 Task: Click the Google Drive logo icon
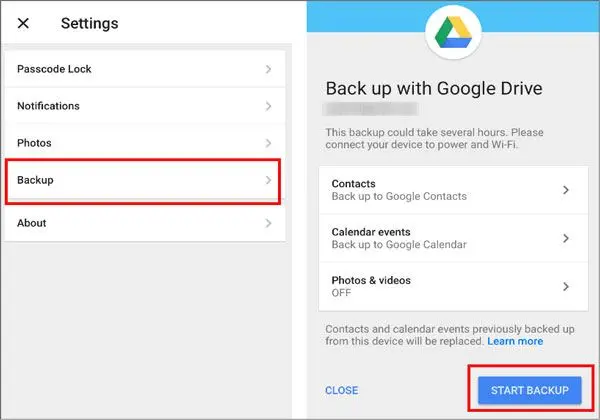pos(454,37)
